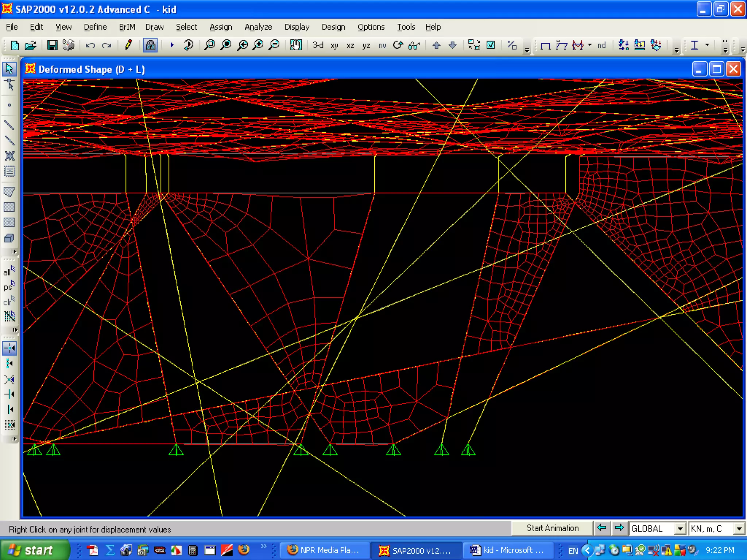Switch to the kid - Microsoft Word taskbar item
Screen dimensions: 747x560
tap(507, 550)
